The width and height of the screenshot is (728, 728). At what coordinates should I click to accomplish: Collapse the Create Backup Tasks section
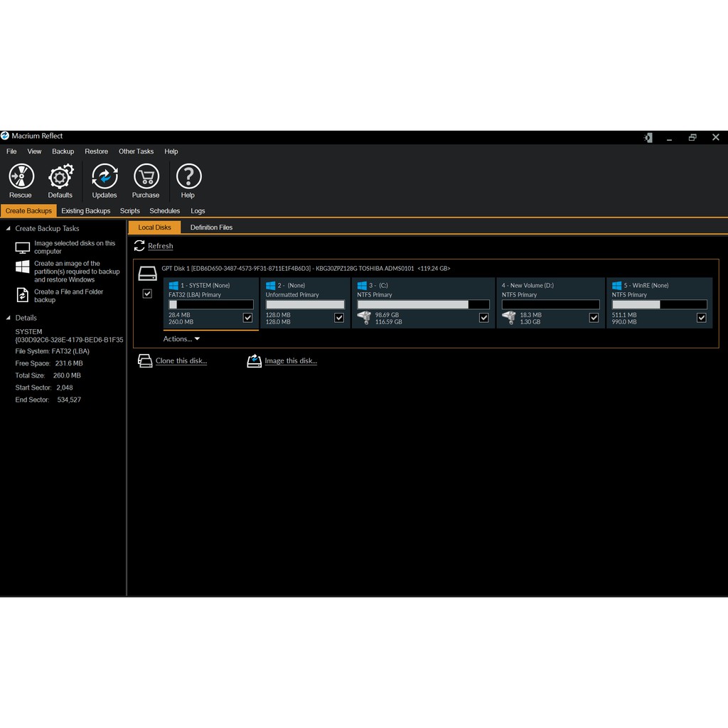pyautogui.click(x=9, y=229)
